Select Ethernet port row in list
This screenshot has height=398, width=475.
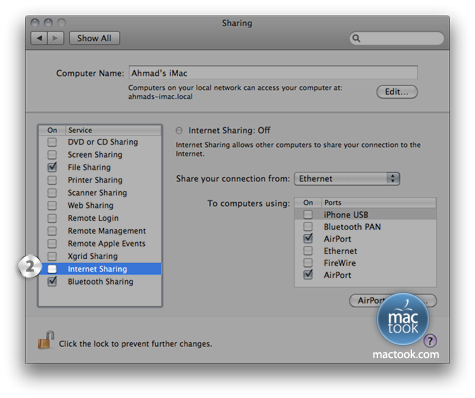[x=365, y=251]
